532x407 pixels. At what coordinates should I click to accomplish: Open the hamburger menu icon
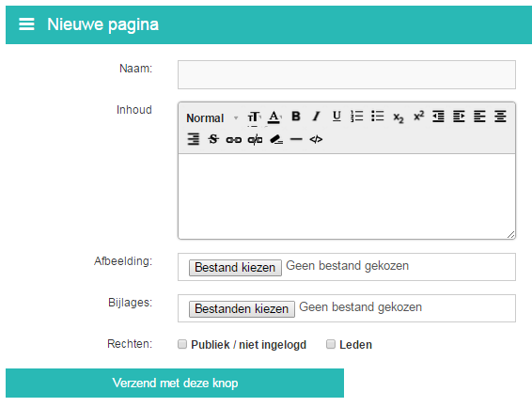point(26,24)
